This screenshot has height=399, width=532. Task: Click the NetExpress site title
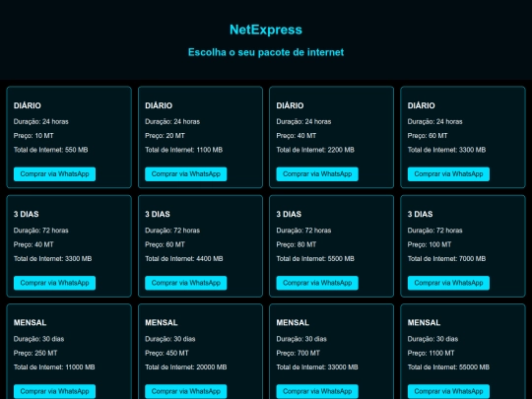266,30
